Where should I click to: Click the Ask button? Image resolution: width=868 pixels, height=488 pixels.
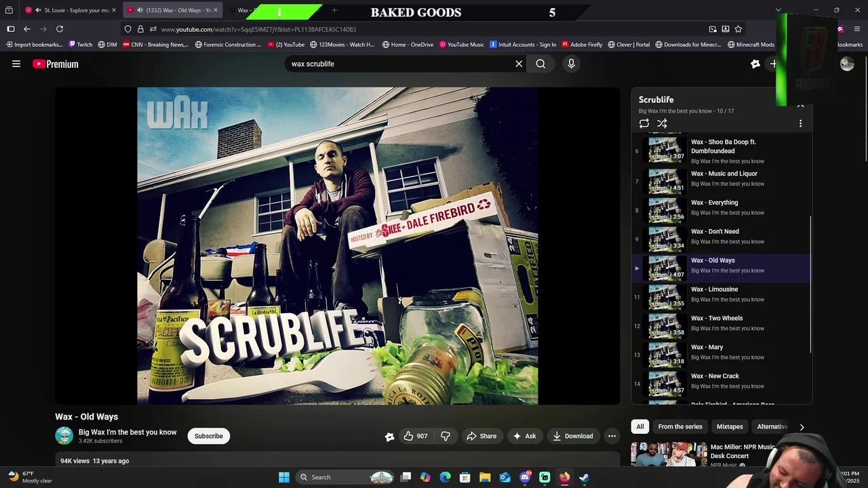click(x=524, y=436)
